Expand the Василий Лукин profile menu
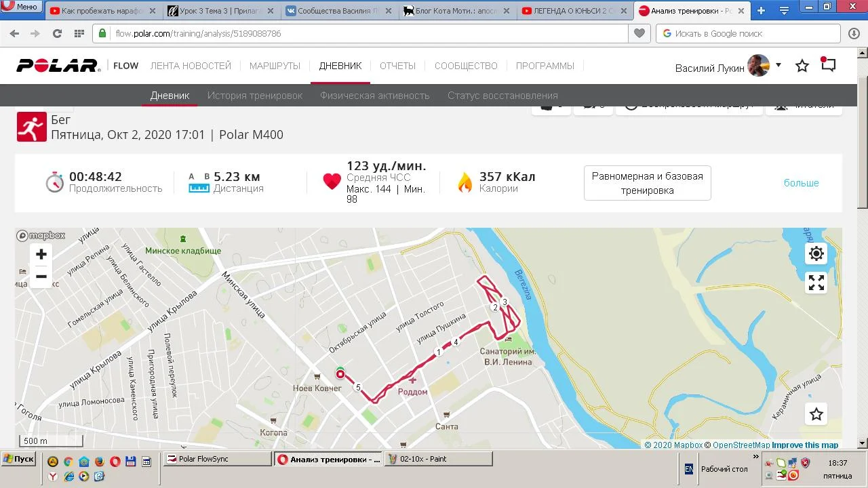Image resolution: width=868 pixels, height=488 pixels. (x=778, y=65)
